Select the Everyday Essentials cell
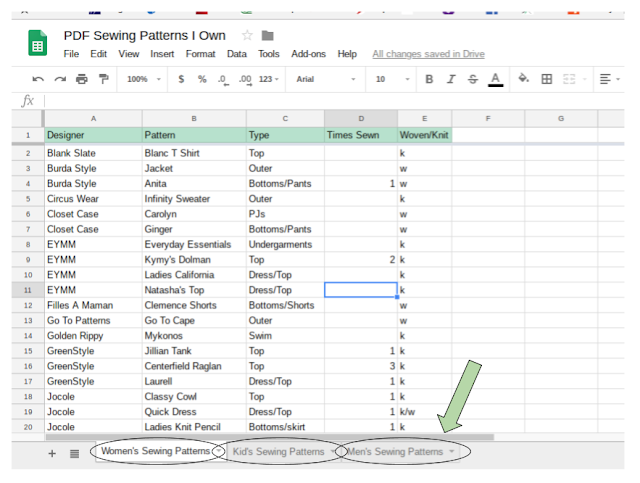This screenshot has height=483, width=640. tap(194, 244)
